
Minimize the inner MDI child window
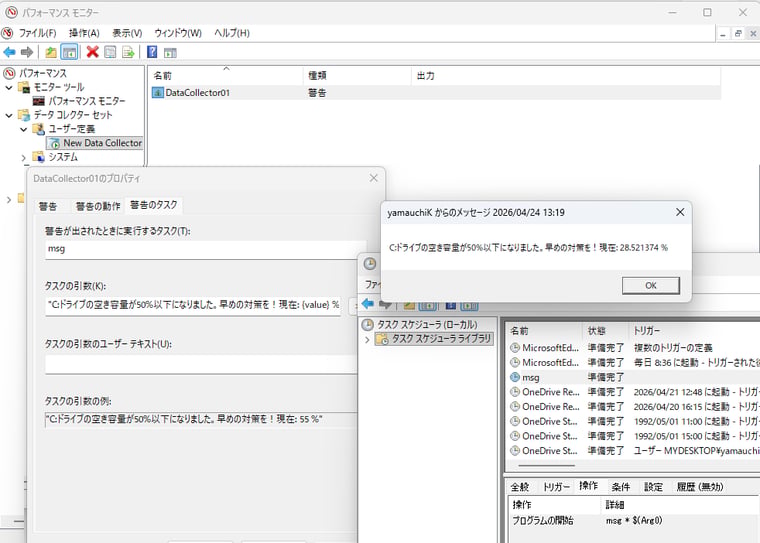pyautogui.click(x=723, y=33)
